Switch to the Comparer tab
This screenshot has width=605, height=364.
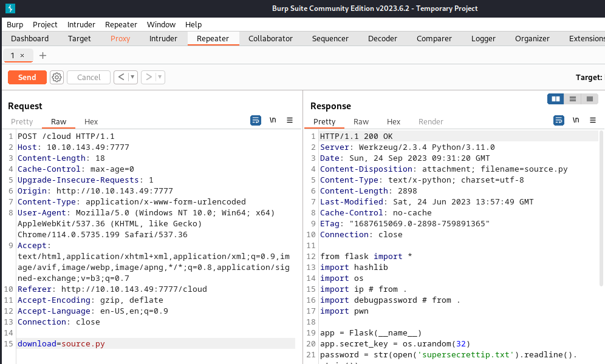tap(434, 38)
